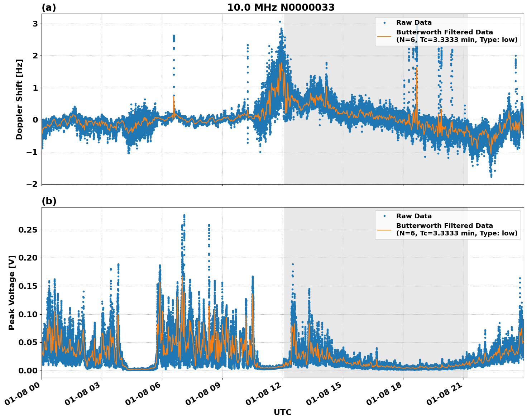This screenshot has height=420, width=527.
Task: Click the Doppler Shift [Hz] axis label
Action: coord(21,99)
